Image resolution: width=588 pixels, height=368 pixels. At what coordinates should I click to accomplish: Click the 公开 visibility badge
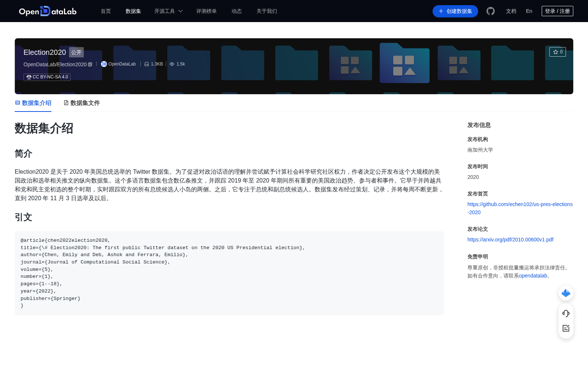tap(76, 52)
